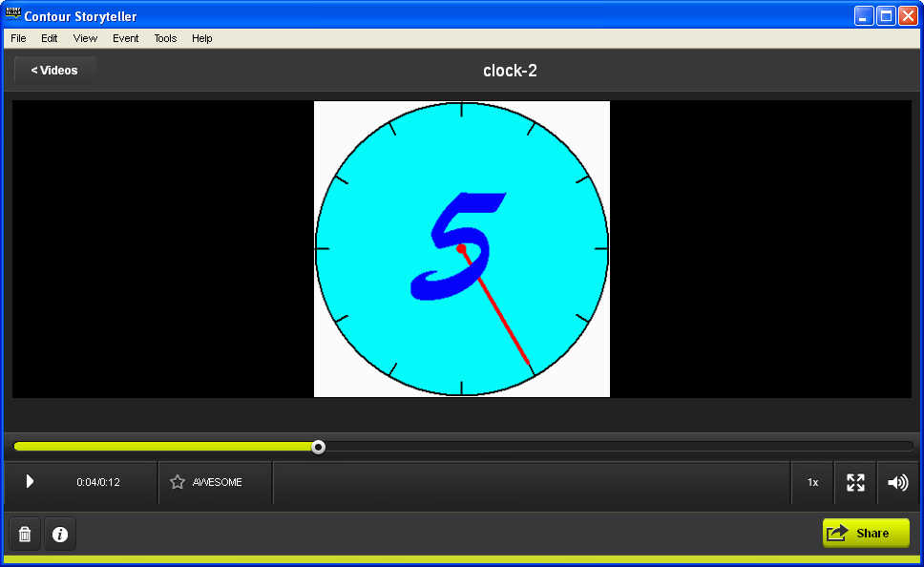Open the File menu
Screen dimensions: 924x567
click(x=18, y=38)
